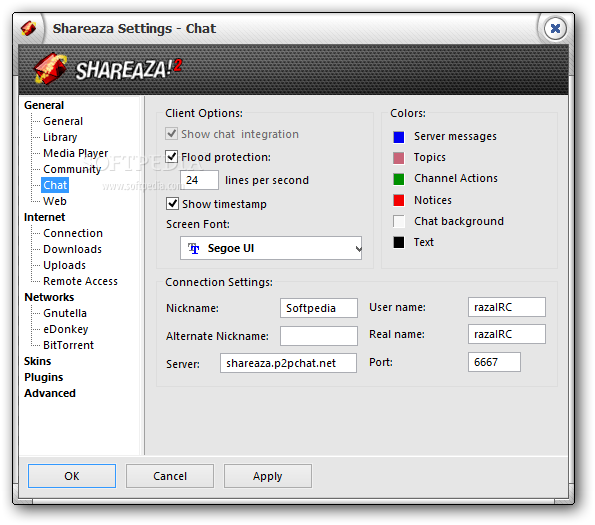Click the Notices color label
Viewport: 595px width, 525px height.
click(x=433, y=200)
